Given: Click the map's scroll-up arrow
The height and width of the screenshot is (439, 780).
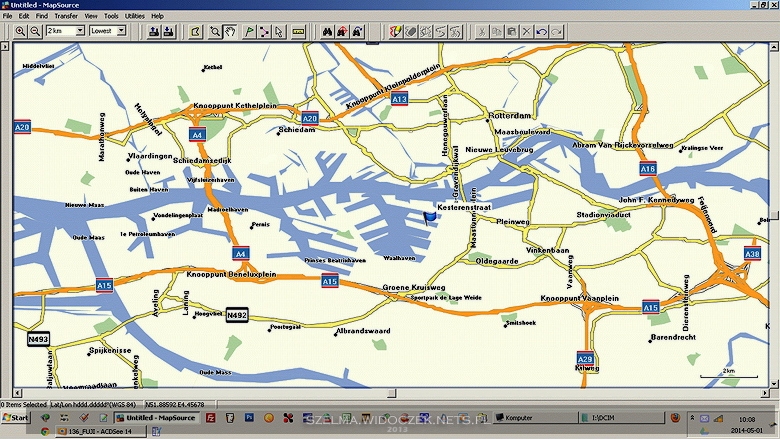Looking at the screenshot, I should (x=774, y=47).
